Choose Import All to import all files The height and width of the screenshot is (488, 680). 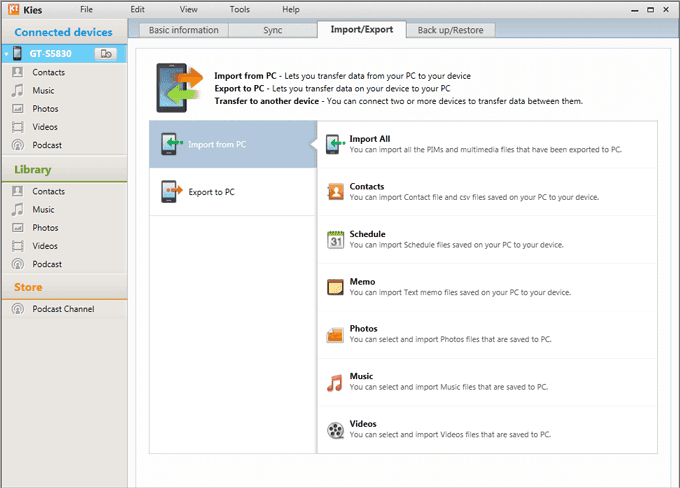point(487,144)
